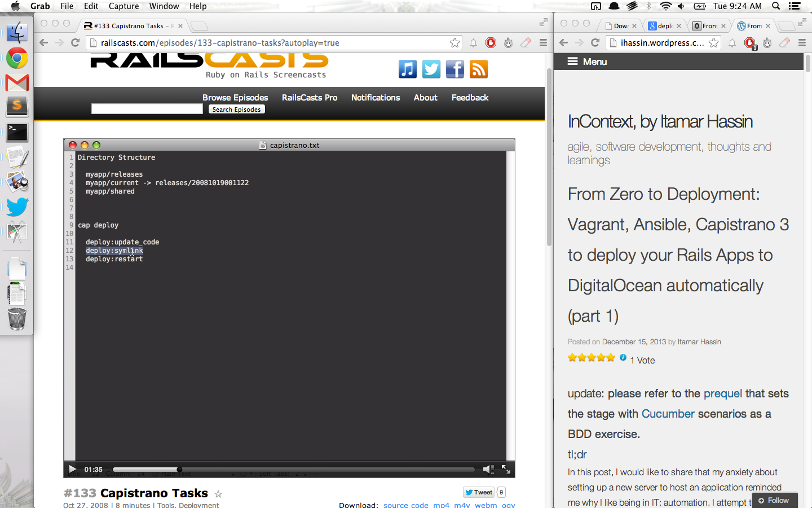This screenshot has height=508, width=812.
Task: Download the episode source code
Action: pyautogui.click(x=406, y=505)
